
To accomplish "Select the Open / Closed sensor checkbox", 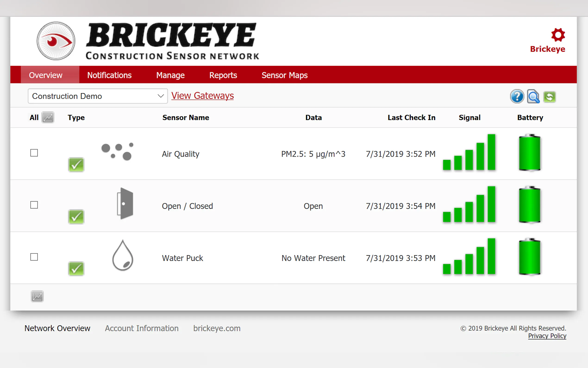I will pos(34,205).
